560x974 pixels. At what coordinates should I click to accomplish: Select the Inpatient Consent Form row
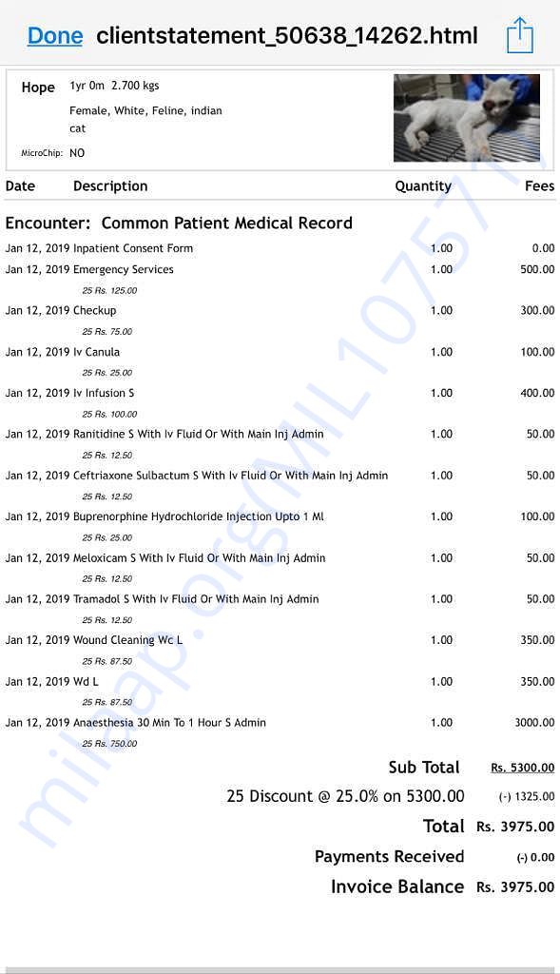point(280,248)
